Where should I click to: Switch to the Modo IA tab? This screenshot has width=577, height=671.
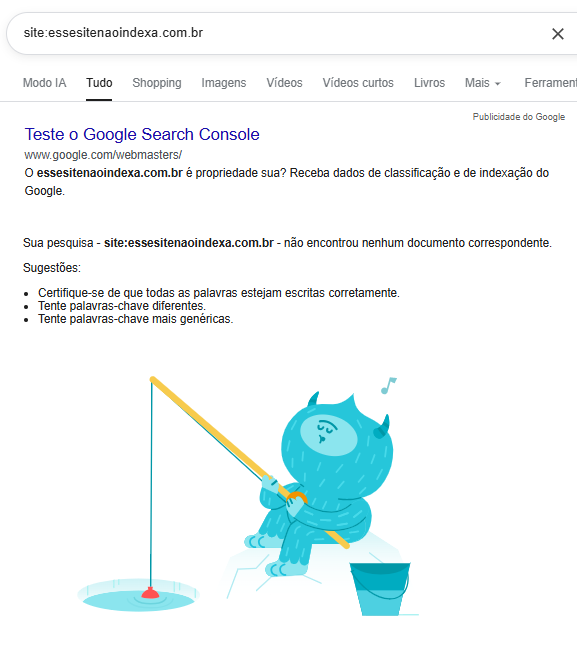tap(45, 83)
